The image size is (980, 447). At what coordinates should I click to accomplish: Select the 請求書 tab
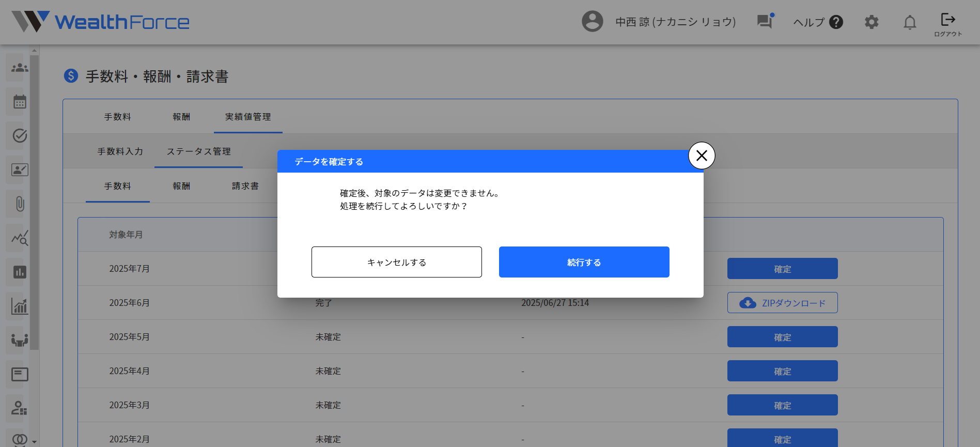[x=245, y=186]
